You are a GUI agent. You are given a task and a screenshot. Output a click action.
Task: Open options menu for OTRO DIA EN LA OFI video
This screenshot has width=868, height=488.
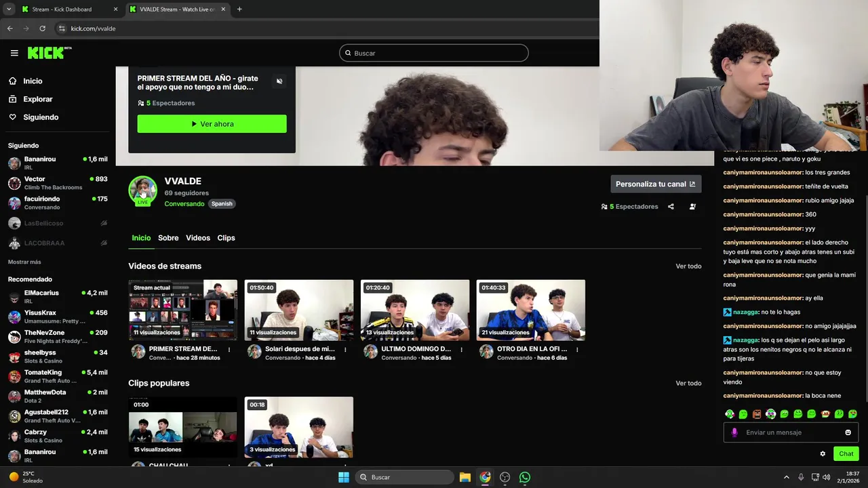coord(577,350)
